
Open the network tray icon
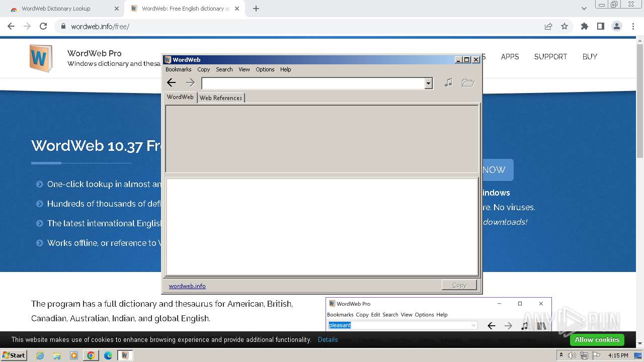pos(584,355)
